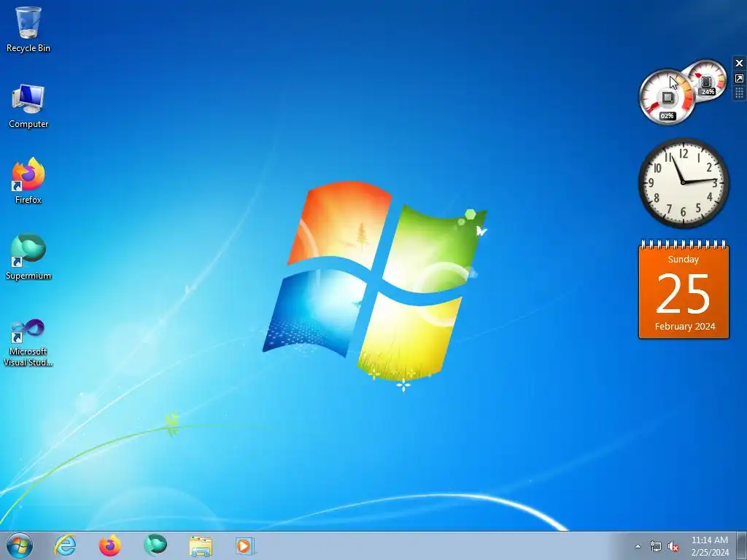Select the Microsoft Visual Studio shortcut
Screen dimensions: 747x560
[28, 343]
